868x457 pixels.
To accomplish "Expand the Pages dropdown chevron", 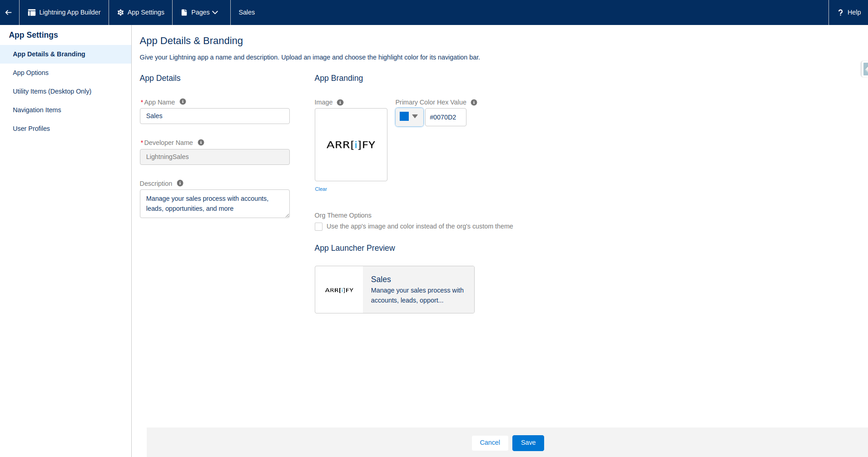I will [x=216, y=12].
